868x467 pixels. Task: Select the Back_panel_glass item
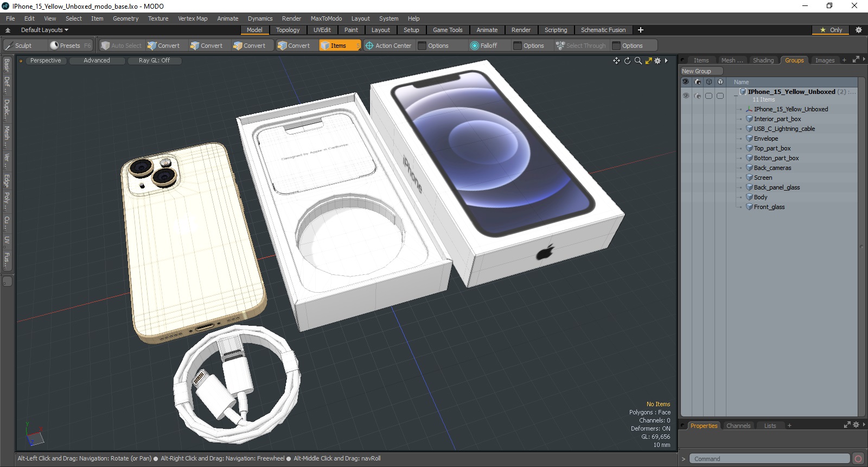click(x=777, y=187)
